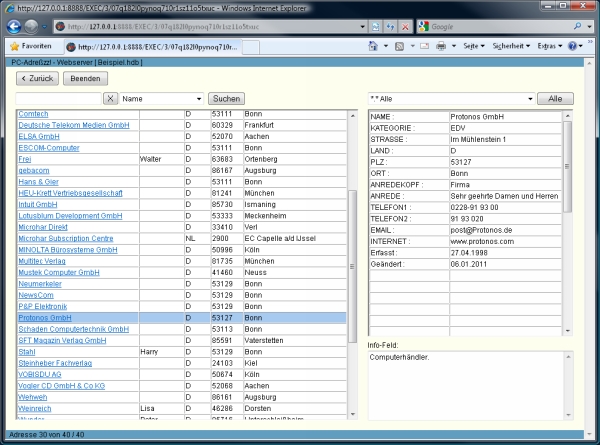Click the Refresh page icon
Viewport: 600px width, 445px height.
(x=390, y=26)
